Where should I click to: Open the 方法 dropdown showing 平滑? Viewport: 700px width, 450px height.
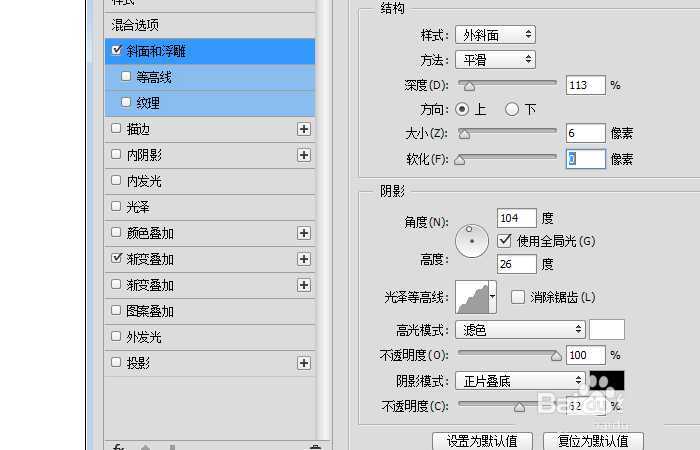(494, 60)
